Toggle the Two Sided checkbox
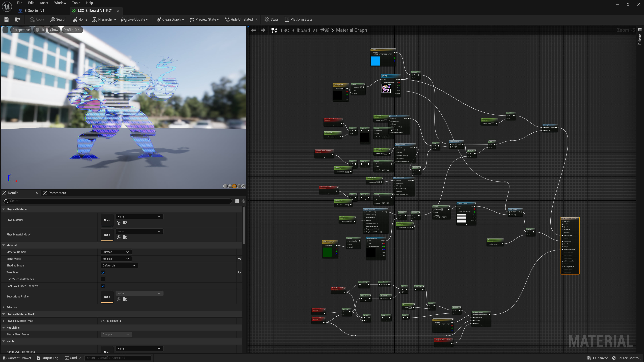This screenshot has width=644, height=362. click(103, 273)
